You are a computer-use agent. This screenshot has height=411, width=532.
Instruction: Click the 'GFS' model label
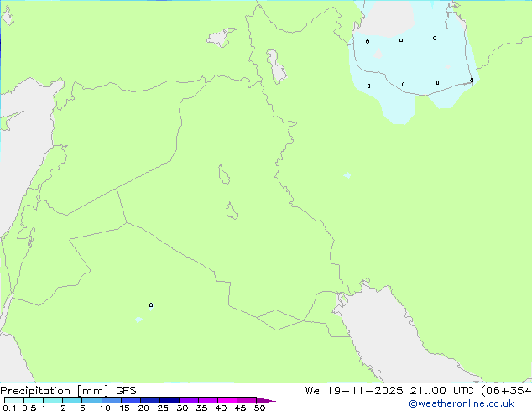tap(126, 391)
